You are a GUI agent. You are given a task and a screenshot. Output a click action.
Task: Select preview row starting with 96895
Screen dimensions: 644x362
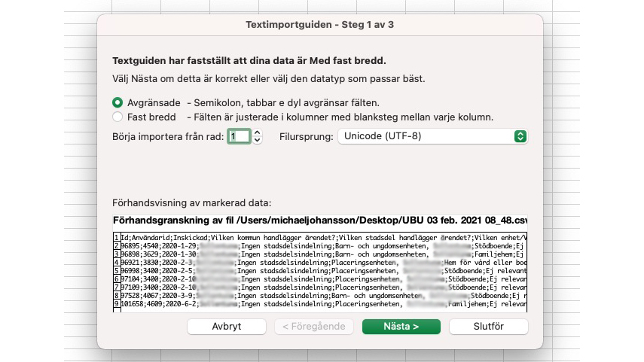[x=320, y=246]
